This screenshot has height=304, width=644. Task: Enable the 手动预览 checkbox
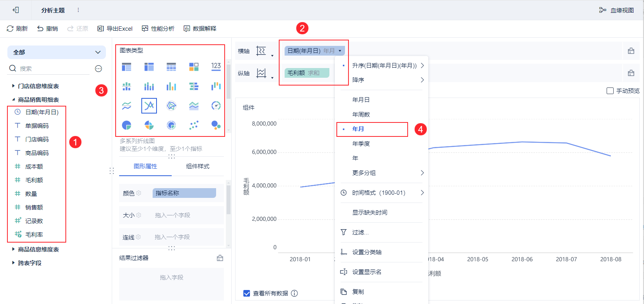click(x=610, y=91)
